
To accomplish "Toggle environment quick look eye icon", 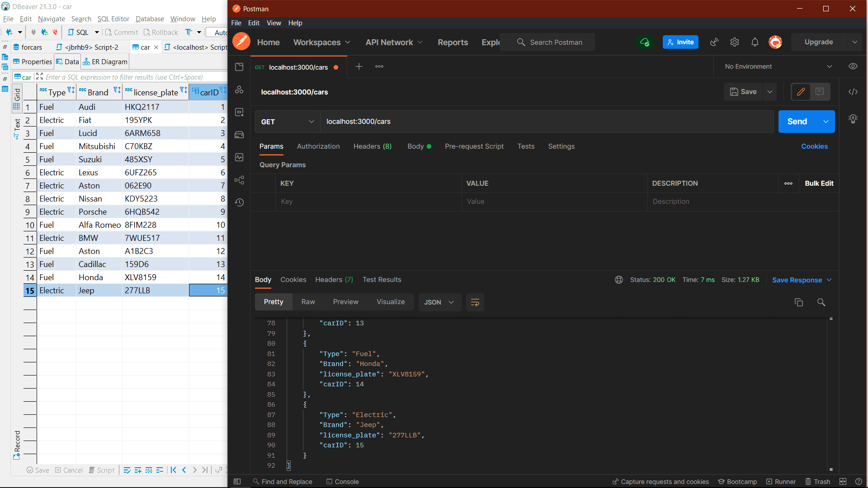I will point(853,66).
